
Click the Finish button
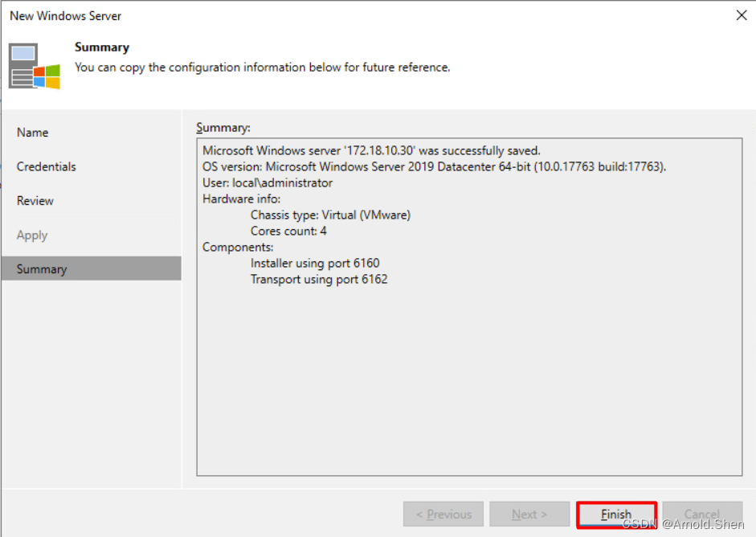(x=616, y=514)
